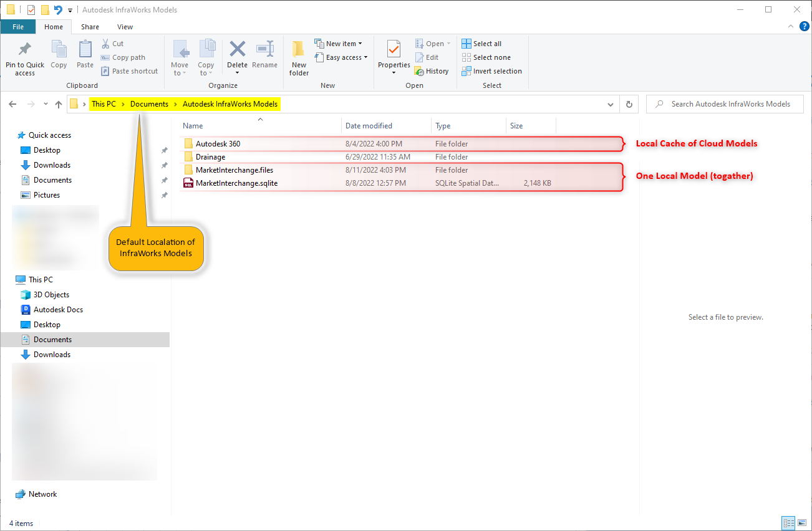Image resolution: width=812 pixels, height=531 pixels.
Task: Rename the selected item
Action: pos(265,55)
